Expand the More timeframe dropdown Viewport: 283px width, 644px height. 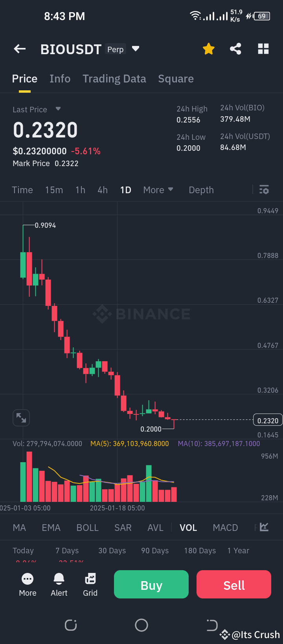pyautogui.click(x=158, y=190)
